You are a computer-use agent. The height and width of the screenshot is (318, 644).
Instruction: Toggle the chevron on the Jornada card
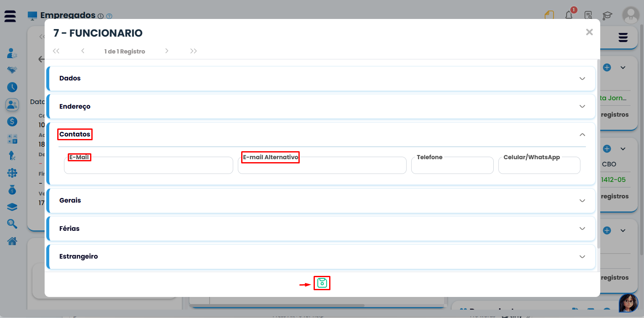(x=623, y=67)
